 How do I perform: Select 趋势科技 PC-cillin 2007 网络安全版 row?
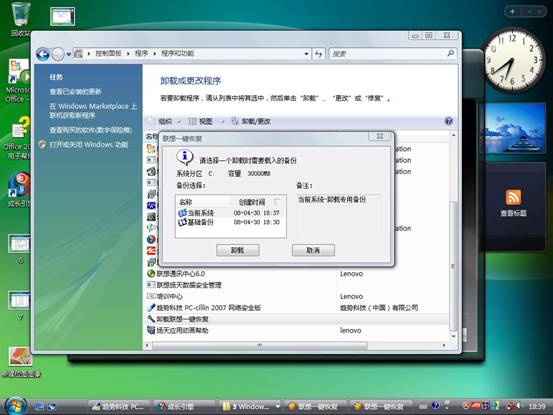(208, 308)
